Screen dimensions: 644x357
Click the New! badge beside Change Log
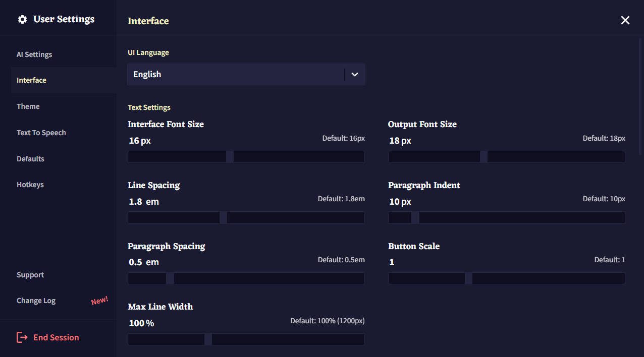click(x=99, y=300)
